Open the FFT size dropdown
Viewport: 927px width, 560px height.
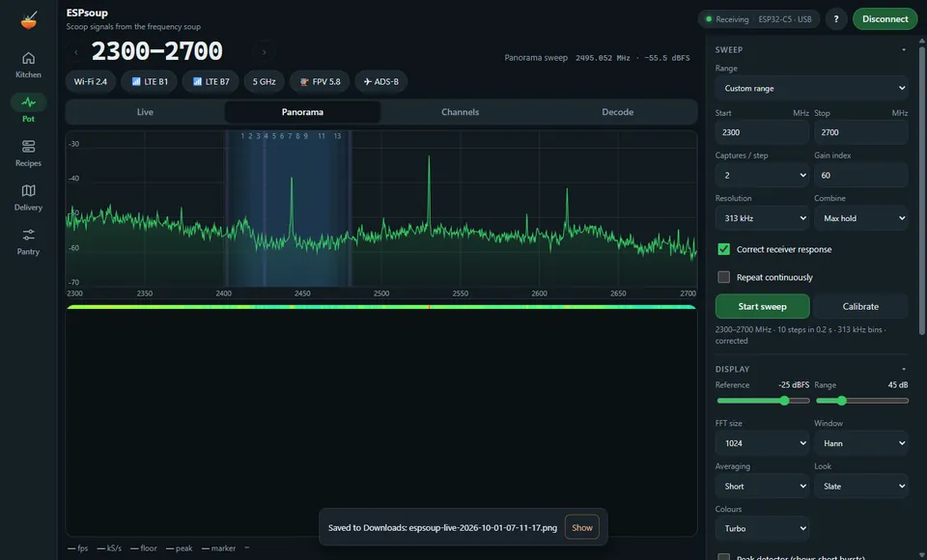[x=762, y=443]
